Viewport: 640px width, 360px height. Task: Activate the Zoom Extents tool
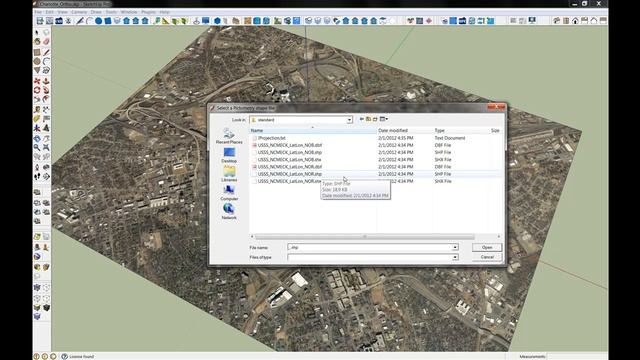coord(46,147)
